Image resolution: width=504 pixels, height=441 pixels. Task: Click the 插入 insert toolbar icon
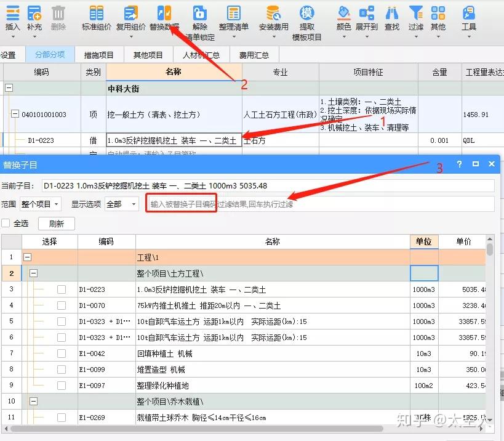(x=13, y=13)
